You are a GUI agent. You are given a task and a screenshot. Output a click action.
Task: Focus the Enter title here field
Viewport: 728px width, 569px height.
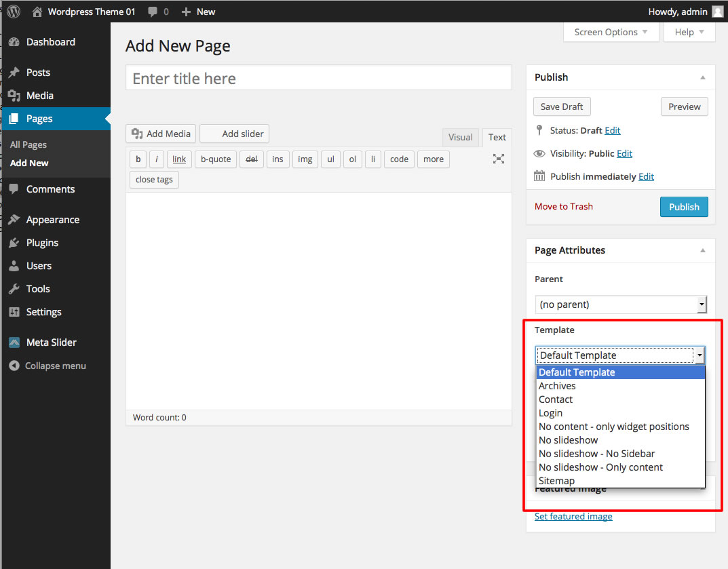[x=318, y=77]
